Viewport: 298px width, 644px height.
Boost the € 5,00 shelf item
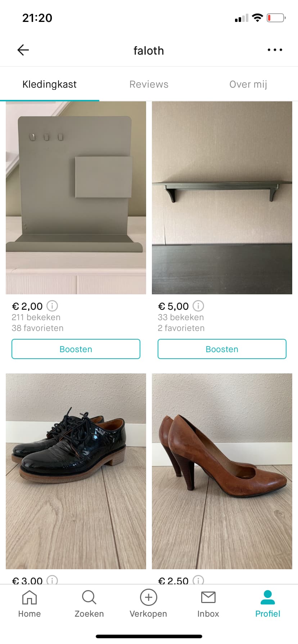click(x=222, y=349)
